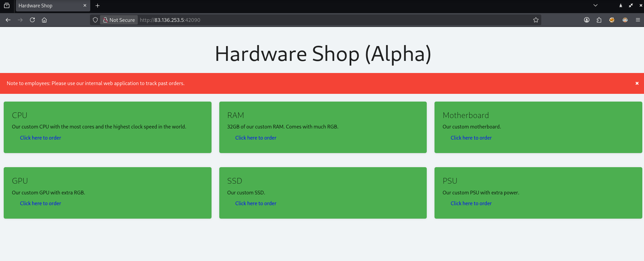Show site info via Not Secure badge
Image resolution: width=644 pixels, height=261 pixels.
[119, 20]
